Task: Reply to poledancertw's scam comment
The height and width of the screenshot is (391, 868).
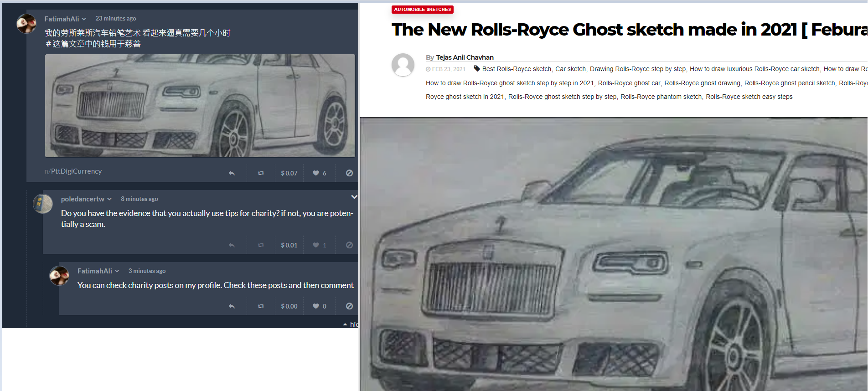Action: pos(232,245)
